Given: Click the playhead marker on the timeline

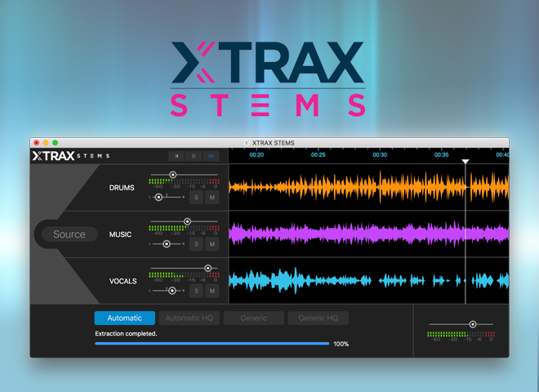Looking at the screenshot, I should tap(465, 162).
